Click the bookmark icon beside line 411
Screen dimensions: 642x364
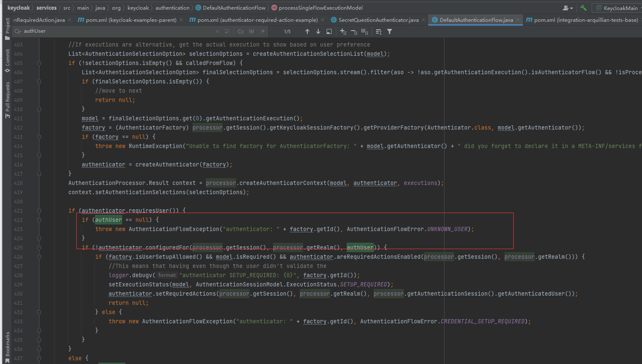39,109
